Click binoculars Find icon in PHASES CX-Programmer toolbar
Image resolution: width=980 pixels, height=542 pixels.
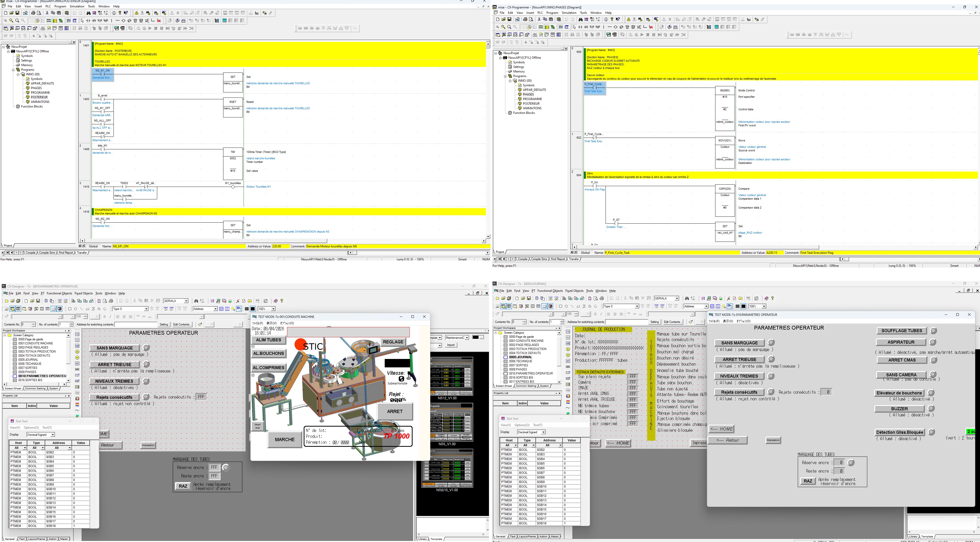(580, 19)
